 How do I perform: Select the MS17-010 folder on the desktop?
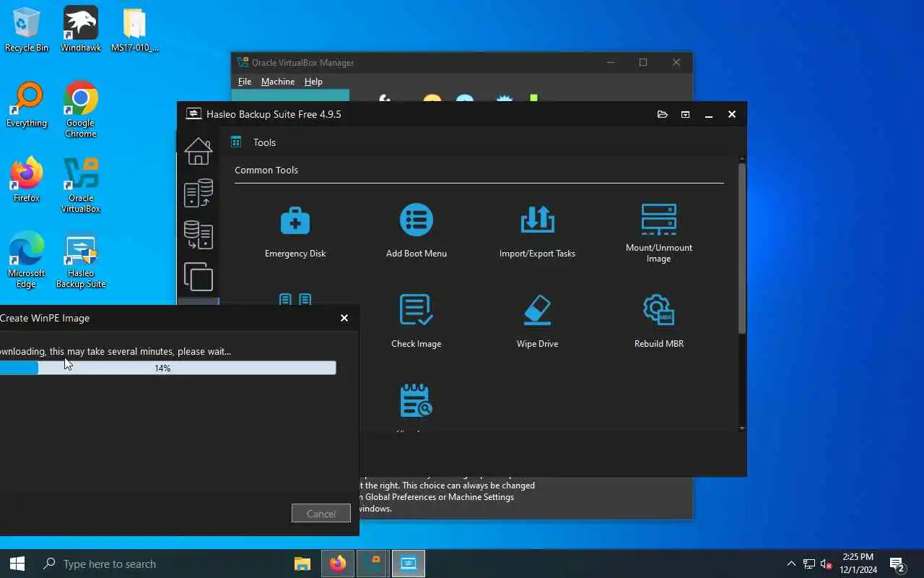pyautogui.click(x=135, y=30)
